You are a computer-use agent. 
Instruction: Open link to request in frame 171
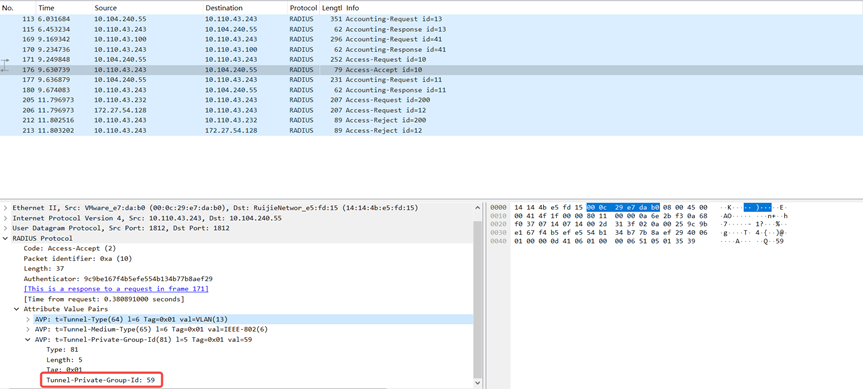point(116,289)
